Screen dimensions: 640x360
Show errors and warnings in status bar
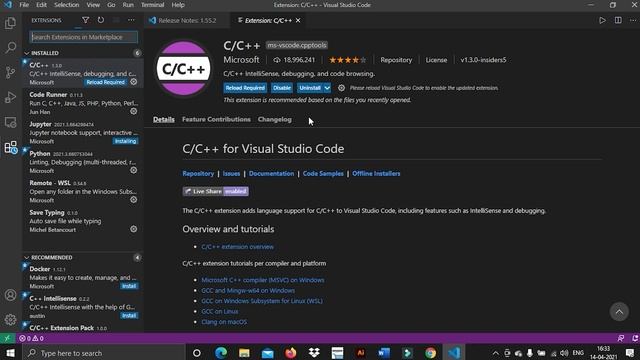[x=31, y=338]
